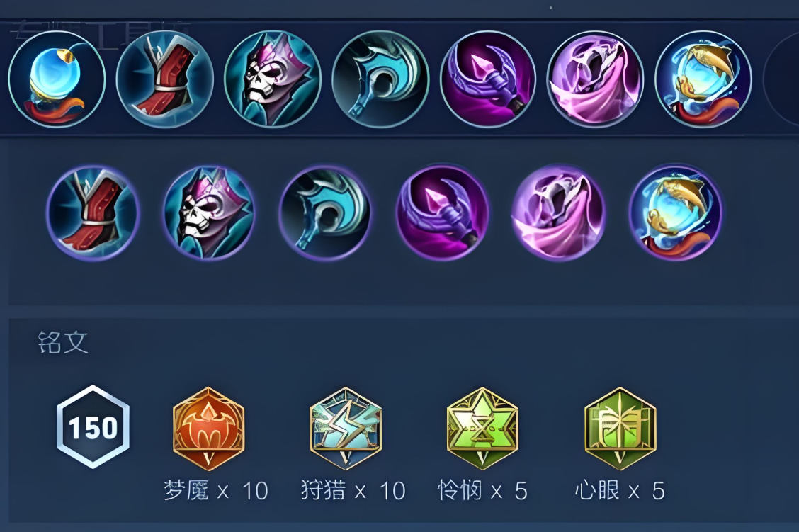Select the blue crystal orb item in top row
The width and height of the screenshot is (799, 532).
pos(57,79)
